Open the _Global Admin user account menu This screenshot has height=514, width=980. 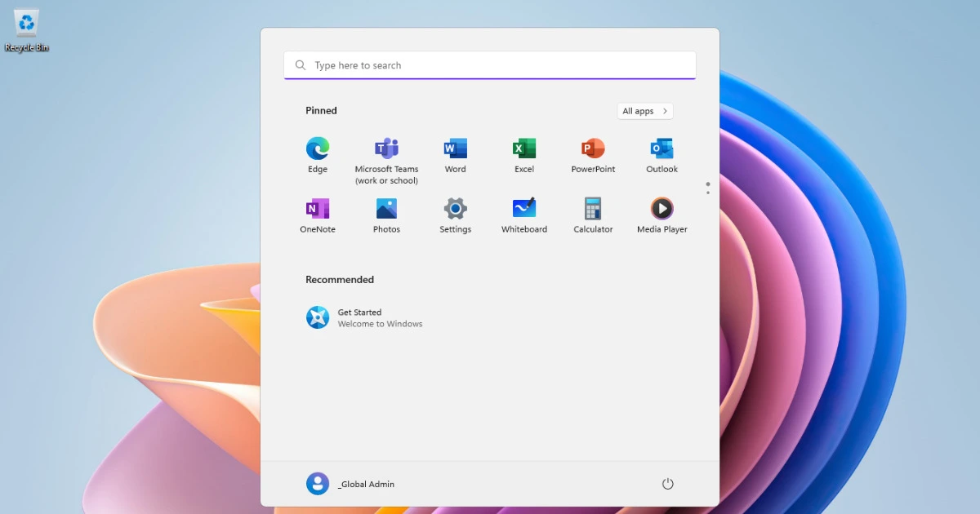pyautogui.click(x=350, y=484)
